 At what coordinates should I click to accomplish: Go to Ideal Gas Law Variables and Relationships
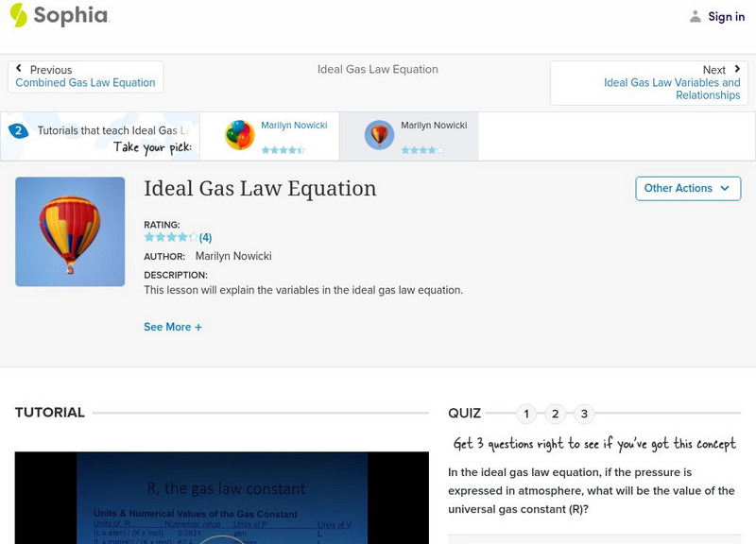click(671, 82)
